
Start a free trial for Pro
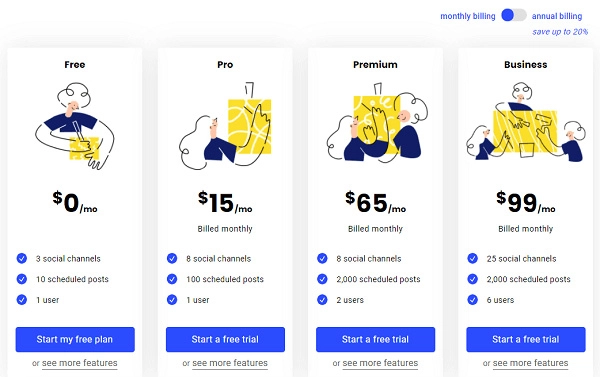pos(225,339)
